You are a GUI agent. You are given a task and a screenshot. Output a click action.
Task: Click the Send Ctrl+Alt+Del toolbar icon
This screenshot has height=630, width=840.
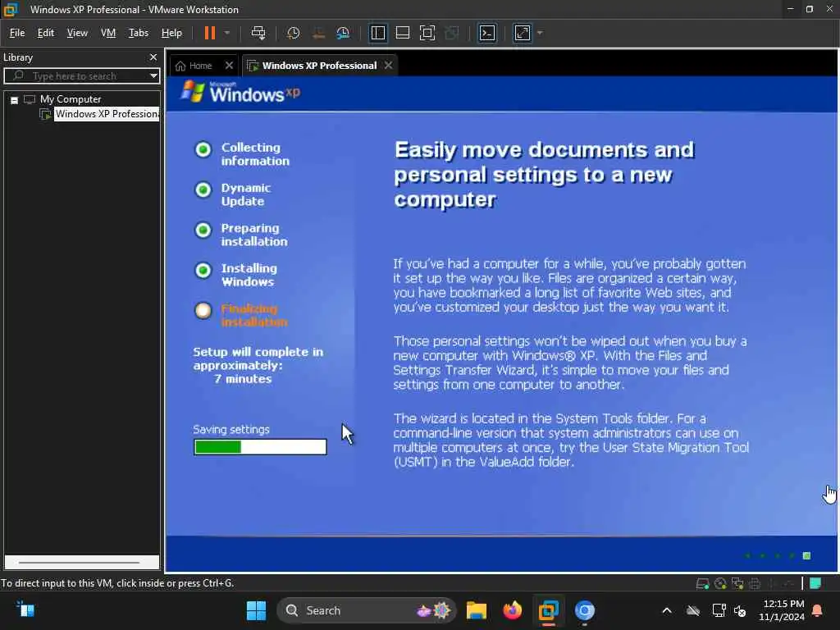[x=258, y=33]
